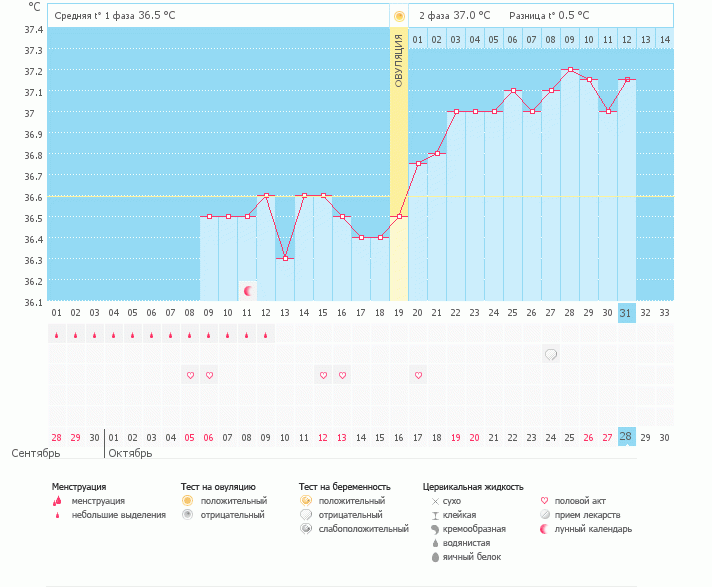This screenshot has height=587, width=712.
Task: Click the heart icon on cycle day 15
Action: click(x=323, y=375)
